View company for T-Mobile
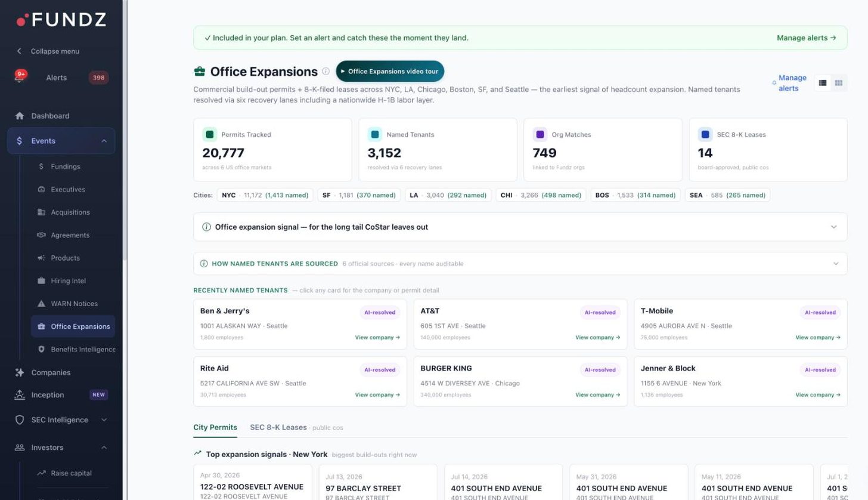The height and width of the screenshot is (500, 868). point(818,338)
